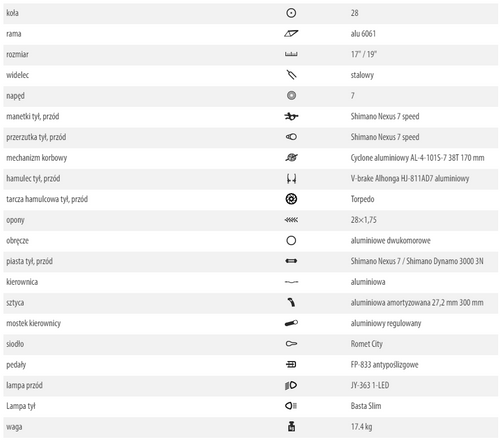This screenshot has width=500, height=440.
Task: Click the ruler icon in the rozmiar row
Action: point(291,54)
